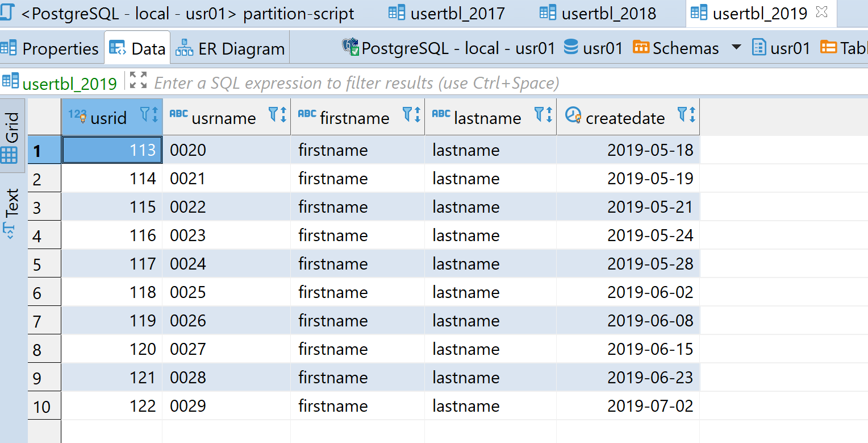
Task: Click the PostgreSQL - local - usr01 connection breadcrumb
Action: click(x=449, y=48)
